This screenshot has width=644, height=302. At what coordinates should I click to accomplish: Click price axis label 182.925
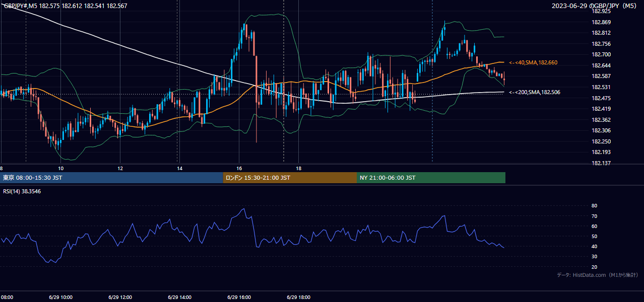601,11
